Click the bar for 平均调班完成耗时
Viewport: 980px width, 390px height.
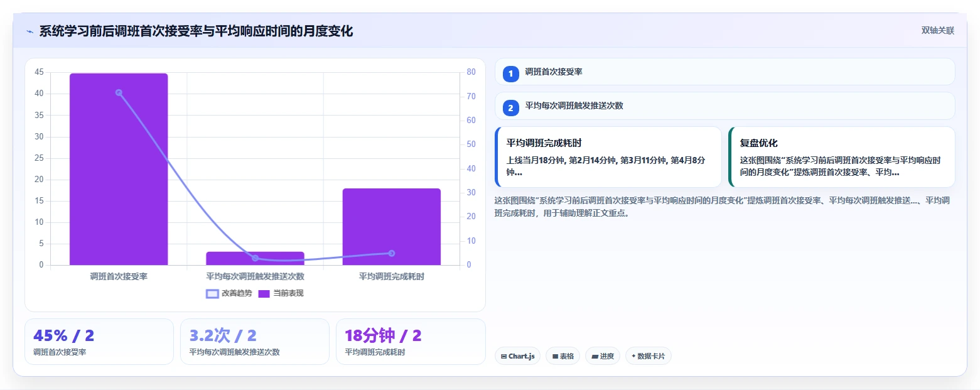(392, 227)
